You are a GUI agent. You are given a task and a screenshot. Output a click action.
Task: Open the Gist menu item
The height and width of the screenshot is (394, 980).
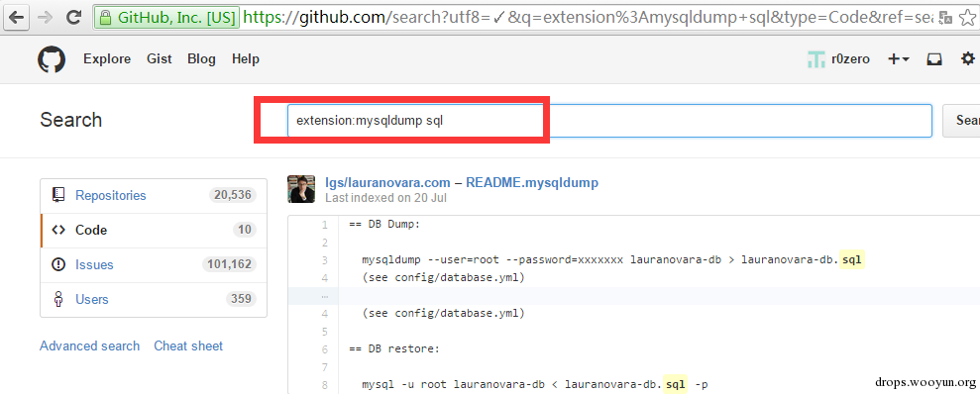(160, 59)
